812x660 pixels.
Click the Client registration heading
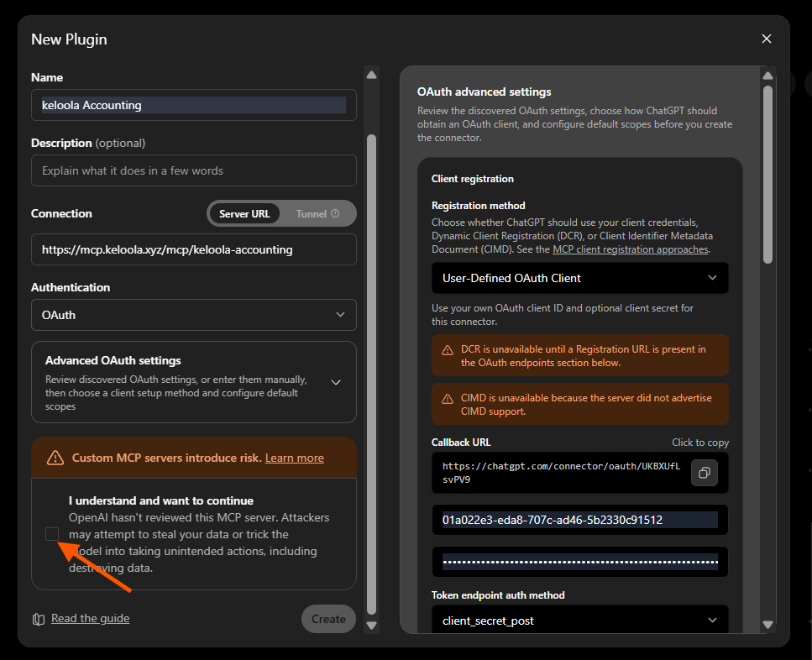tap(472, 179)
